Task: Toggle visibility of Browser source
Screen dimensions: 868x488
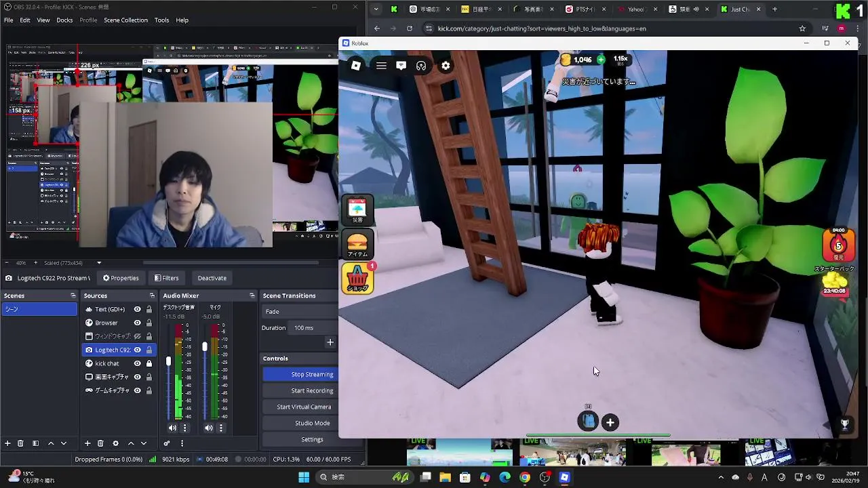Action: [x=138, y=323]
